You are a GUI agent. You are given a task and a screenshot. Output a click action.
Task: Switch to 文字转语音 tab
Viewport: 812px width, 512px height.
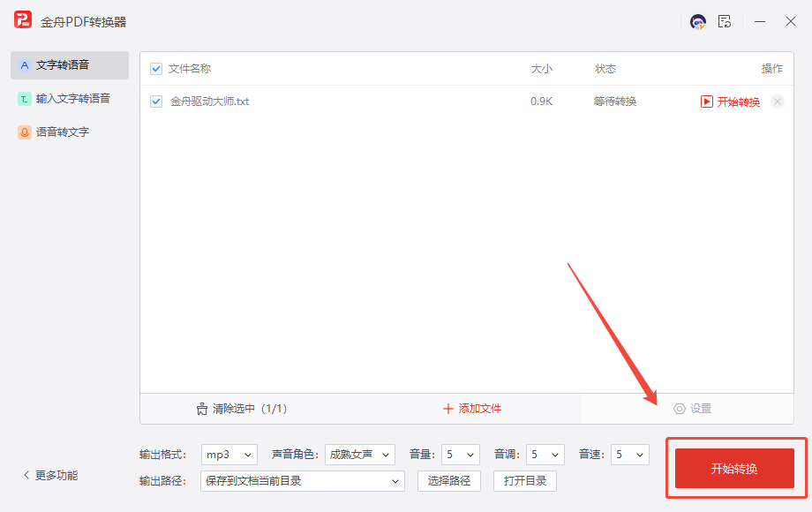point(70,65)
